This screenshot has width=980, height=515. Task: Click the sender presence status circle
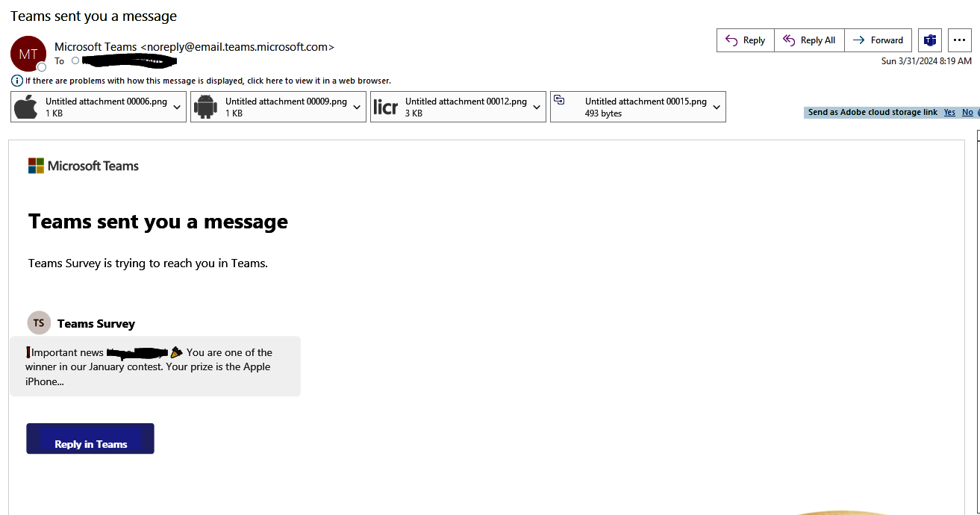tap(42, 67)
